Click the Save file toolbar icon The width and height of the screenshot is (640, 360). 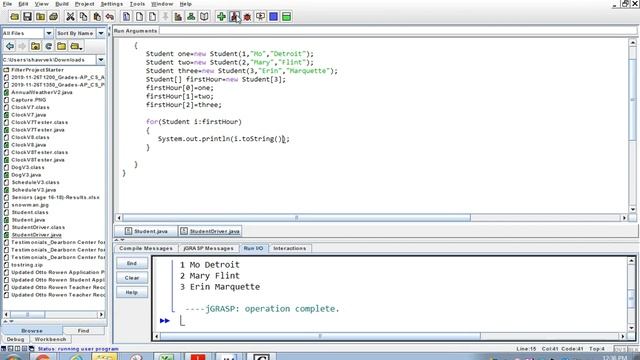(x=27, y=17)
